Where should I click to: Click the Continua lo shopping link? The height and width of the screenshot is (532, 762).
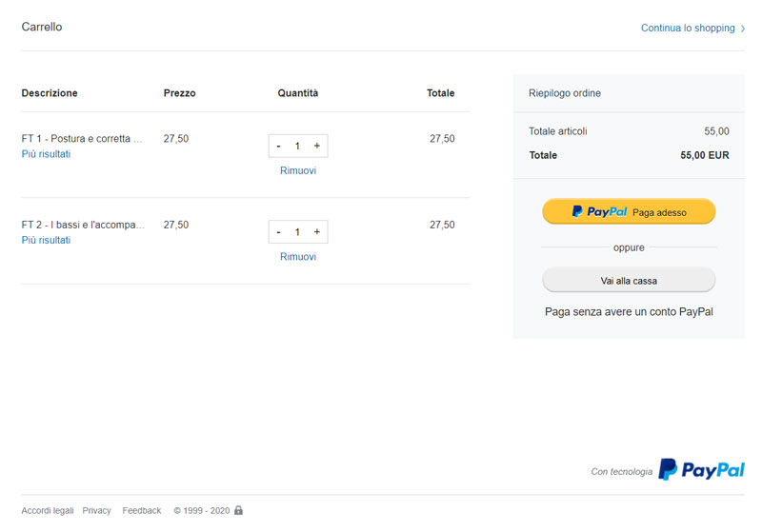click(688, 29)
